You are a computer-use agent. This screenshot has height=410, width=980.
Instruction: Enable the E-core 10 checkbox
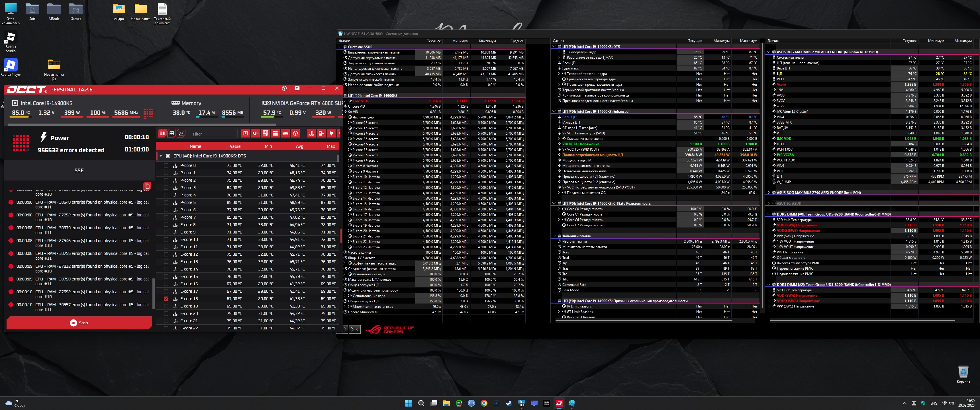point(166,240)
